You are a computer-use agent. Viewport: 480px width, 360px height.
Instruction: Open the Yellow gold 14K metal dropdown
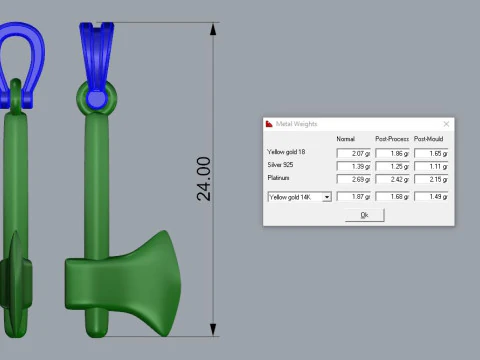327,197
